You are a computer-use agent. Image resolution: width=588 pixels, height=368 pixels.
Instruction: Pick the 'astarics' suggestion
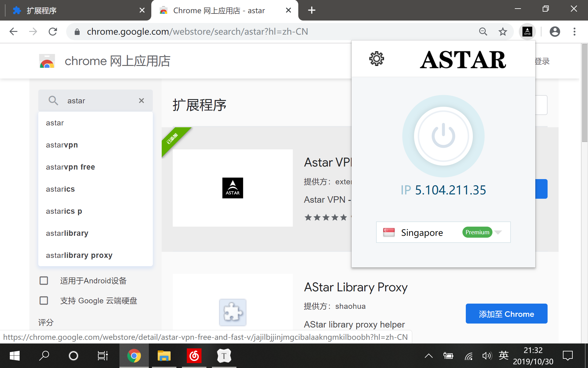95,189
